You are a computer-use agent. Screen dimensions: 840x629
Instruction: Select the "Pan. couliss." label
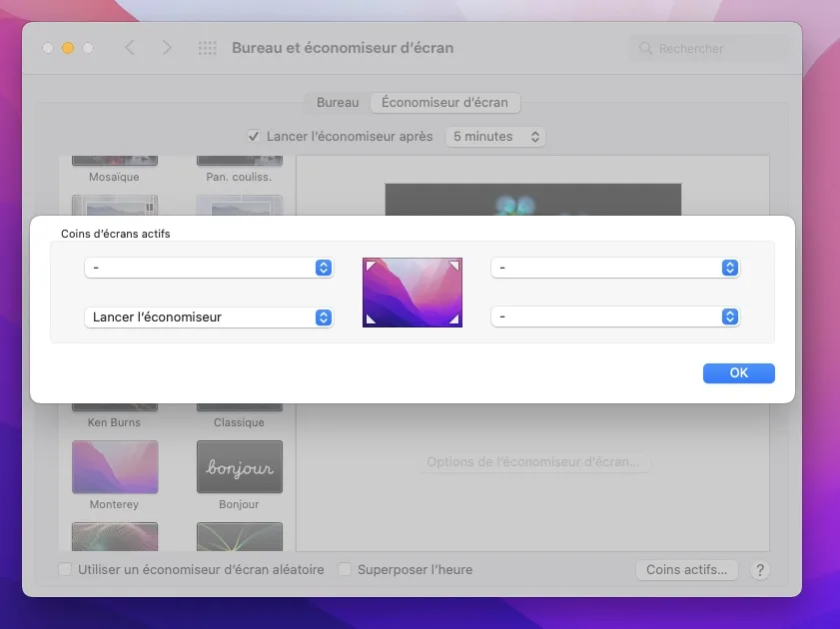click(x=239, y=177)
